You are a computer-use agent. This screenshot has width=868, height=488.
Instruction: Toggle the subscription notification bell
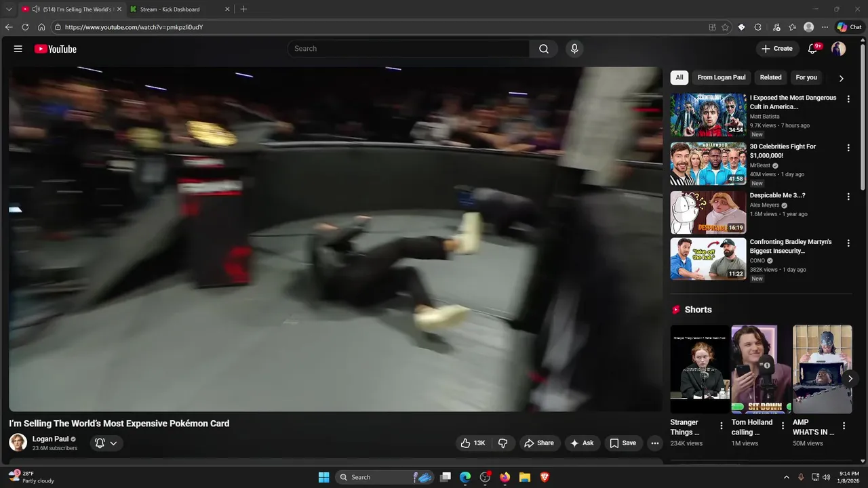100,443
